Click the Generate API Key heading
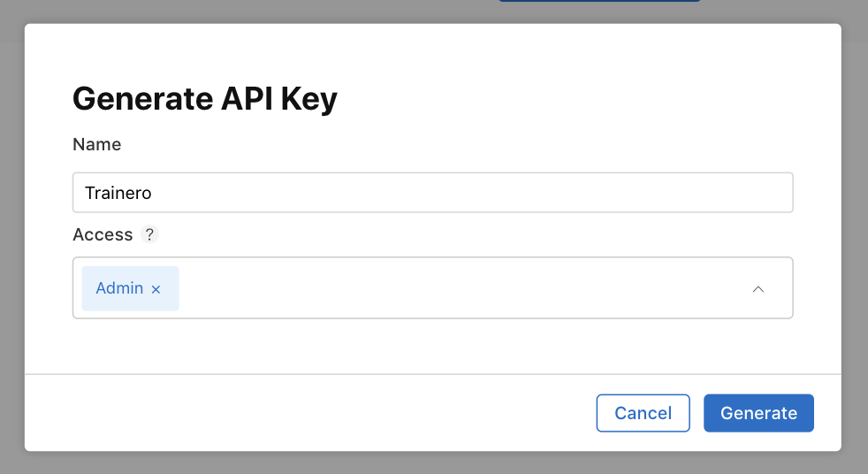 pyautogui.click(x=205, y=99)
